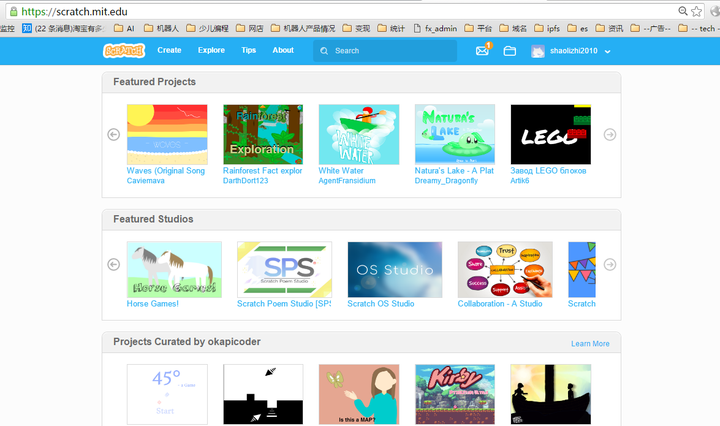
Task: Open the Natura's Lake project thumbnail
Action: pyautogui.click(x=455, y=135)
